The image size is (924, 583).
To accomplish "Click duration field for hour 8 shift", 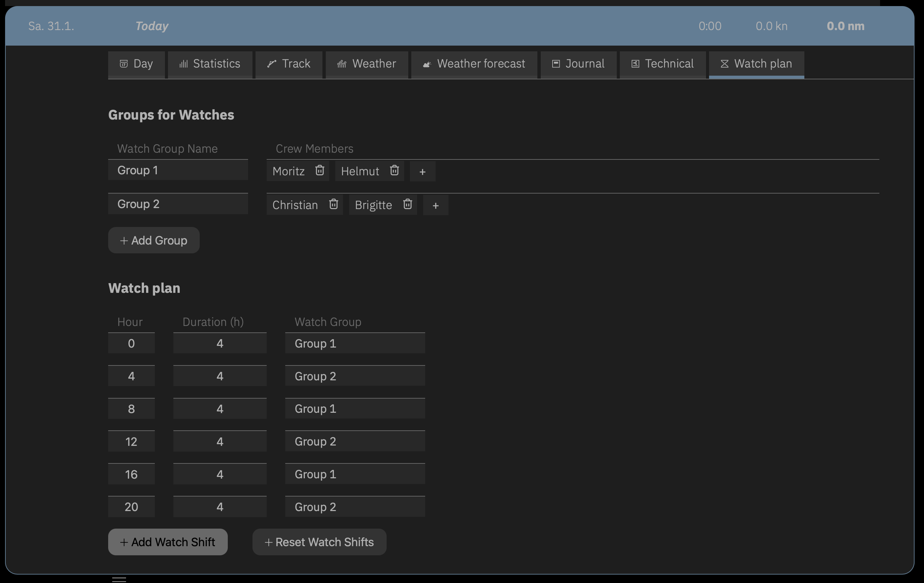I will 219,408.
